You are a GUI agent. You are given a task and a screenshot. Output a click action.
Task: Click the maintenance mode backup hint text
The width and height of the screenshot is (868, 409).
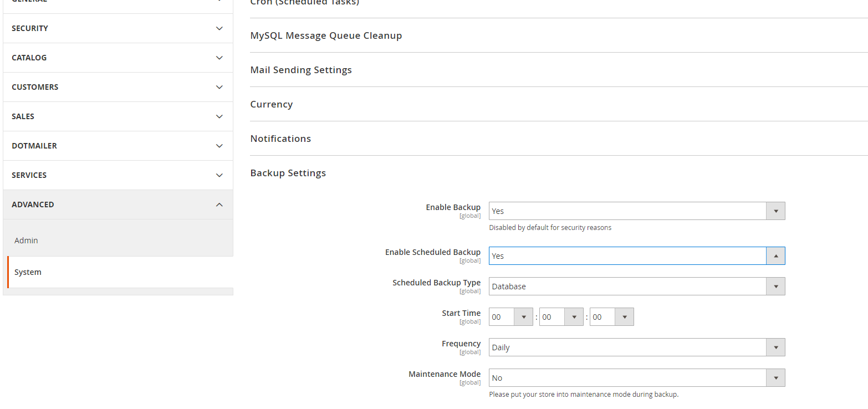coord(584,395)
